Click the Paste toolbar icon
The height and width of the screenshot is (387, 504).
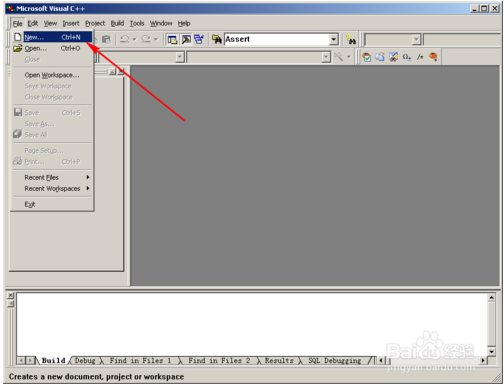(106, 39)
